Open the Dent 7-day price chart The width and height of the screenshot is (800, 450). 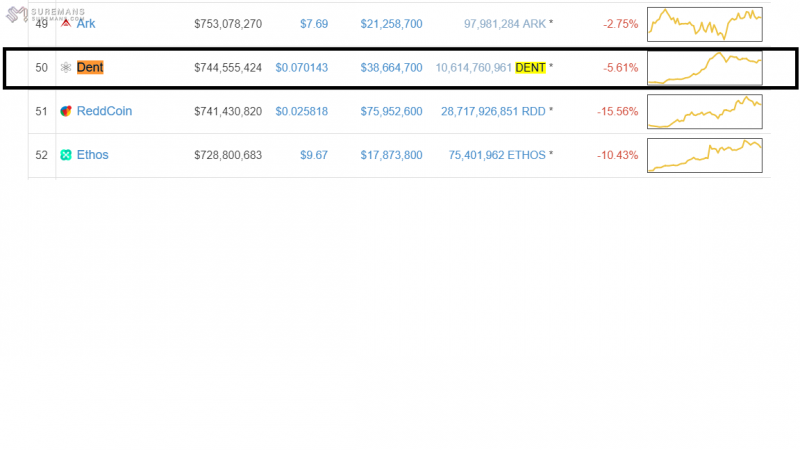pos(705,68)
